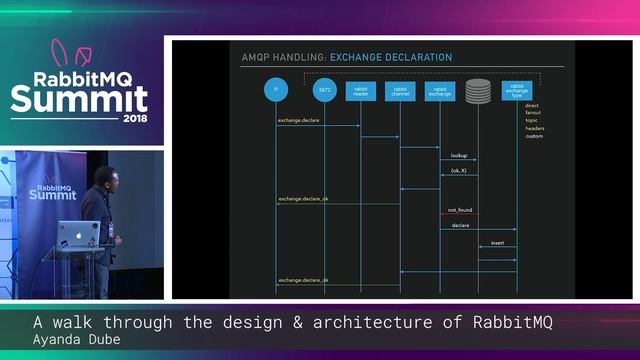Select the rabbit exchange type box
Image resolution: width=640 pixels, height=360 pixels.
point(517,91)
